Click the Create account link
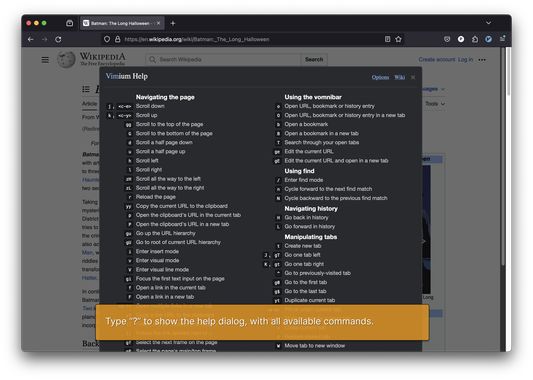 point(436,59)
